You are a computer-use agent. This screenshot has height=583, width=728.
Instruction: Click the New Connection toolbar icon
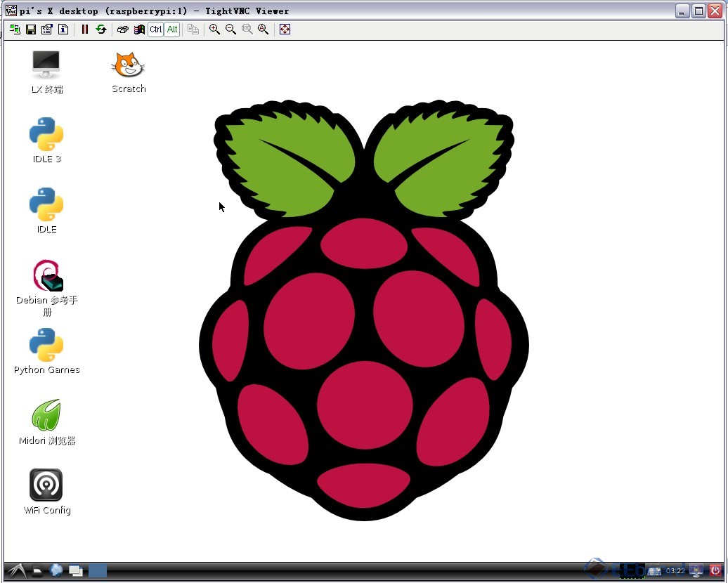tap(15, 30)
